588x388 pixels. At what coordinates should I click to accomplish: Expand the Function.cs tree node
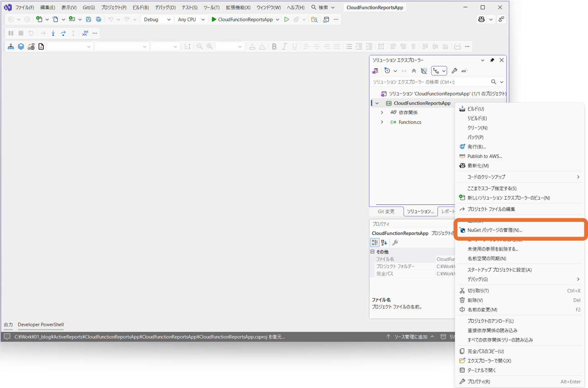coord(382,122)
